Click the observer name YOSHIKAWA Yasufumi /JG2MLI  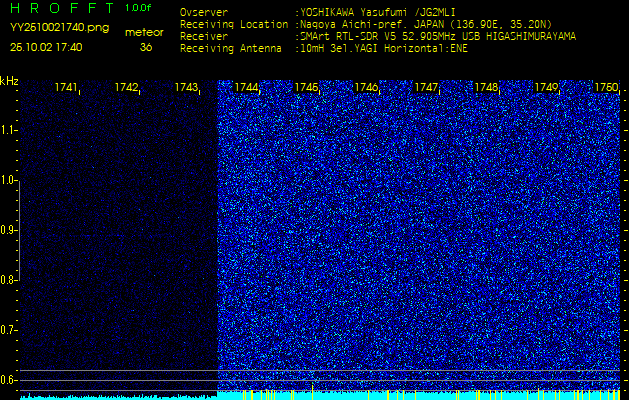point(377,12)
